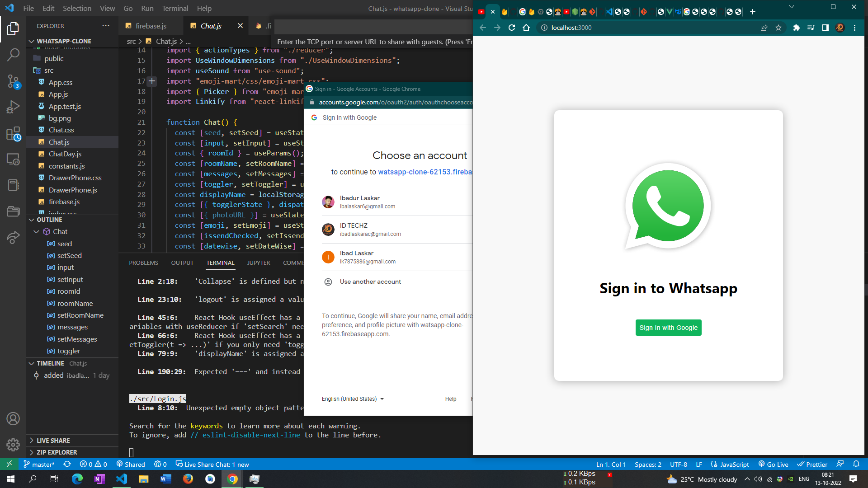Screen dimensions: 868x488
Task: Start the Go Live server
Action: tap(773, 464)
